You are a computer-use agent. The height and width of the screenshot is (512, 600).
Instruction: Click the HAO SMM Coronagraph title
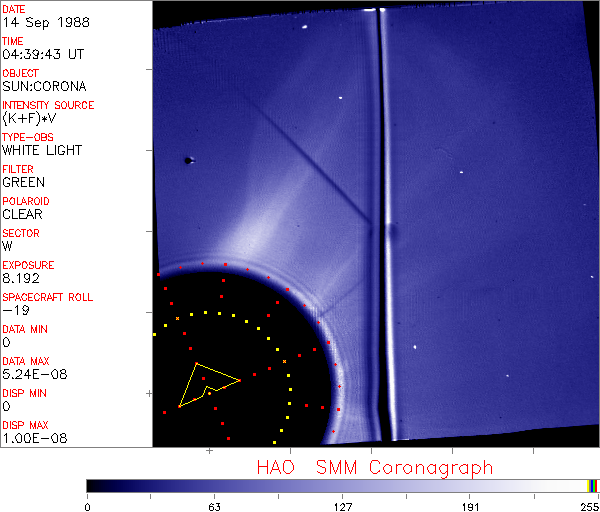click(375, 468)
